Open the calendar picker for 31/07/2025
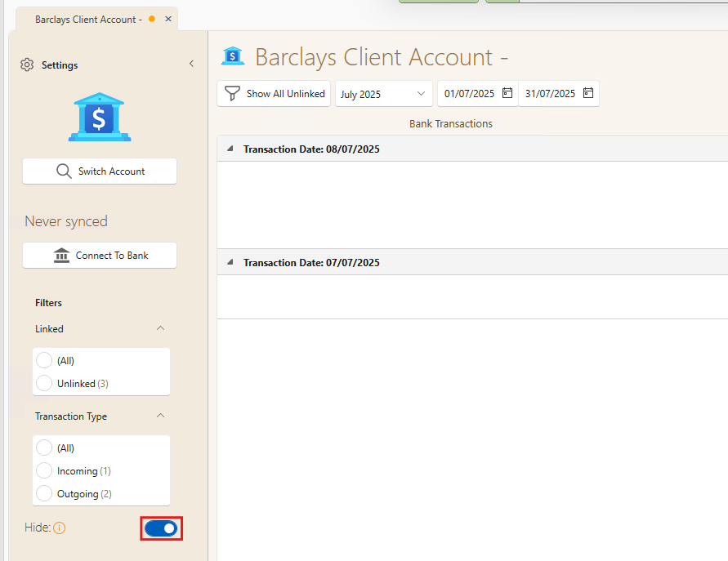728x561 pixels. click(x=588, y=93)
